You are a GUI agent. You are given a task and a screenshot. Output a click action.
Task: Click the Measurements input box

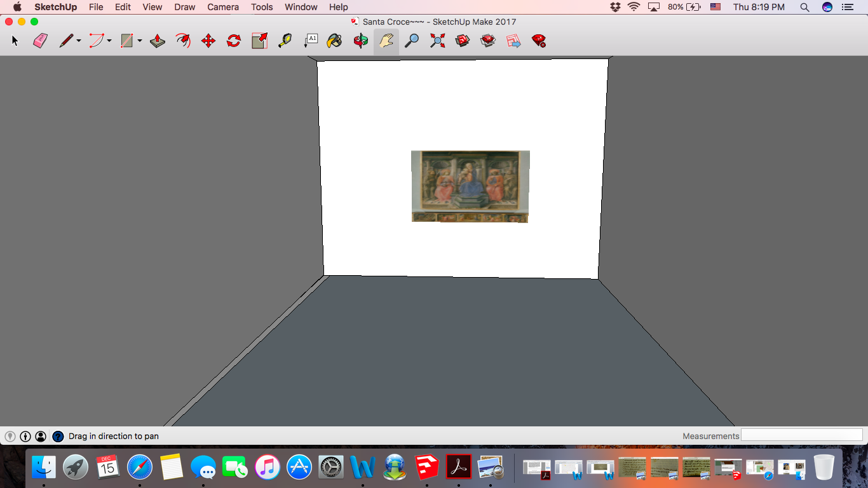tap(802, 435)
